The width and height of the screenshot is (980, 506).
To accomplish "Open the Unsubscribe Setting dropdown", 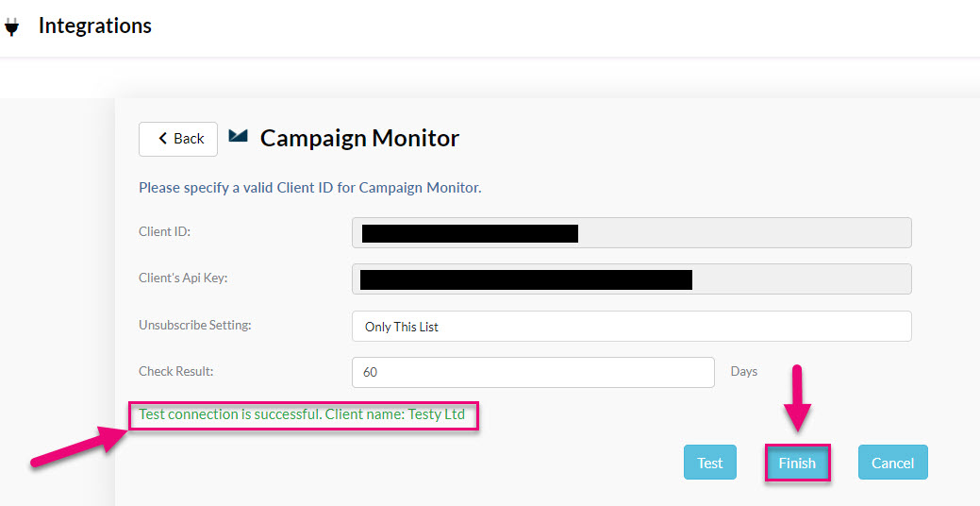I will click(631, 327).
